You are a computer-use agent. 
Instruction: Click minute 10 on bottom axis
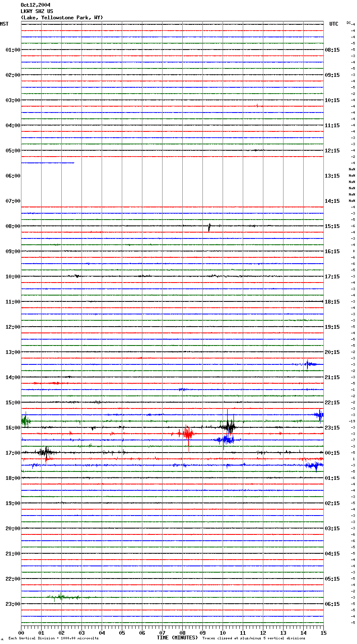pyautogui.click(x=223, y=633)
